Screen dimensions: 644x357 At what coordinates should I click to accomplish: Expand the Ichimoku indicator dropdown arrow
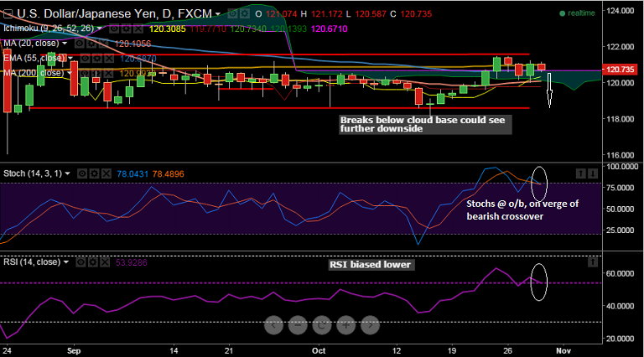coord(99,28)
